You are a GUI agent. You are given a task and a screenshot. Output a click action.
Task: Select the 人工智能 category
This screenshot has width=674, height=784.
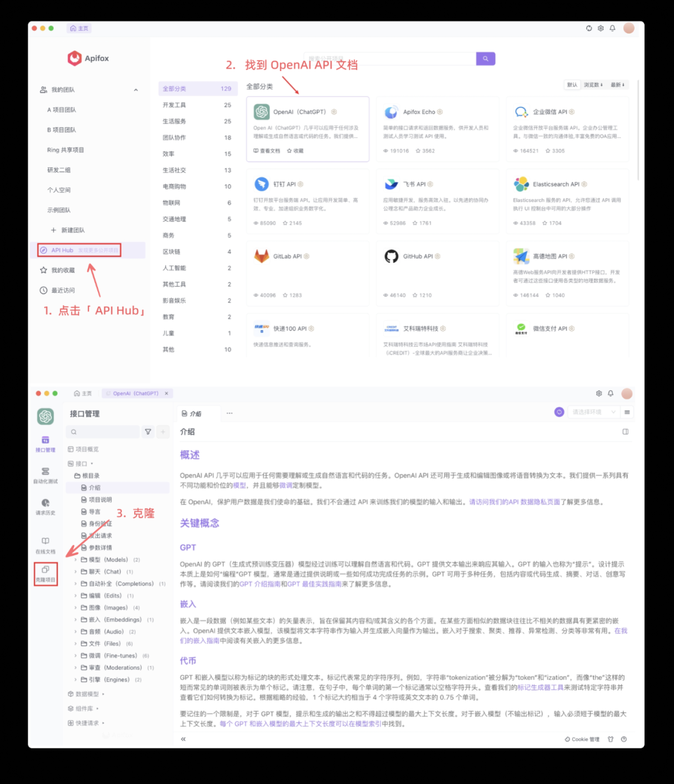197,268
